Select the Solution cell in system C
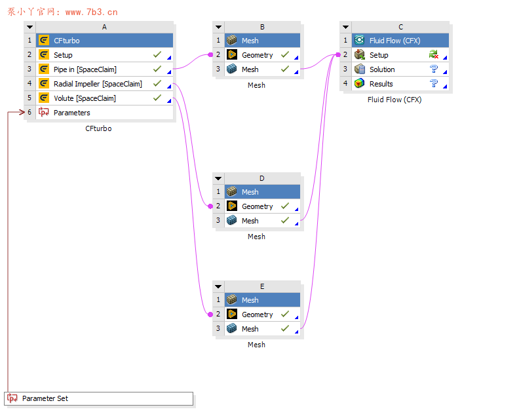This screenshot has height=420, width=519. coord(400,69)
